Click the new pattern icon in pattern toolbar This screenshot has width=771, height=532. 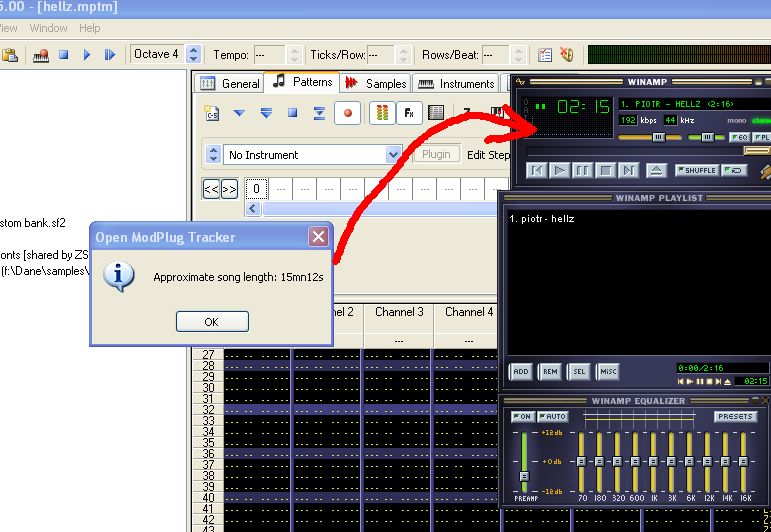(212, 113)
